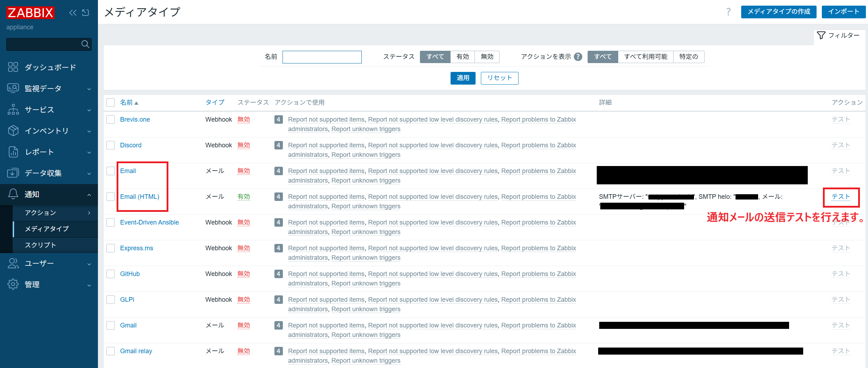The width and height of the screenshot is (868, 368).
Task: Tick the select-all checkbox in table header
Action: pyautogui.click(x=111, y=103)
